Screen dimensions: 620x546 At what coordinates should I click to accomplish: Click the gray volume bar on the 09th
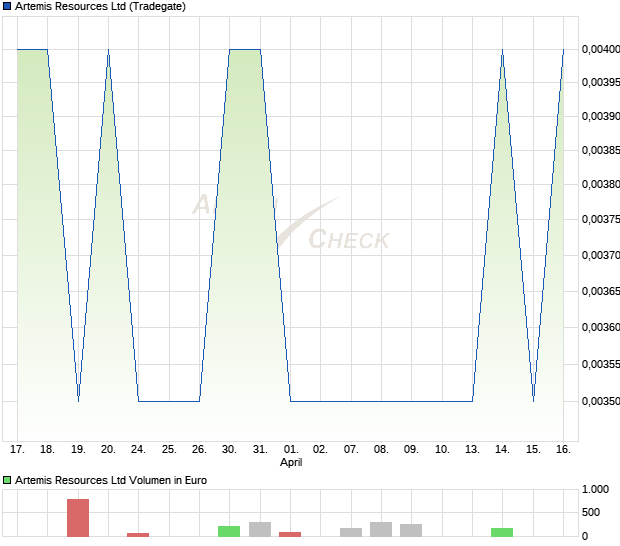[411, 531]
